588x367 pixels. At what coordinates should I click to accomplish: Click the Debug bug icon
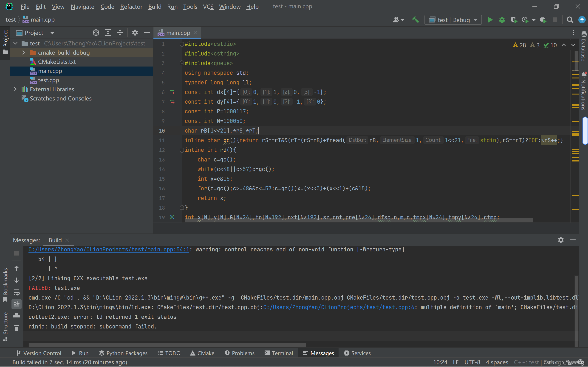coord(502,20)
